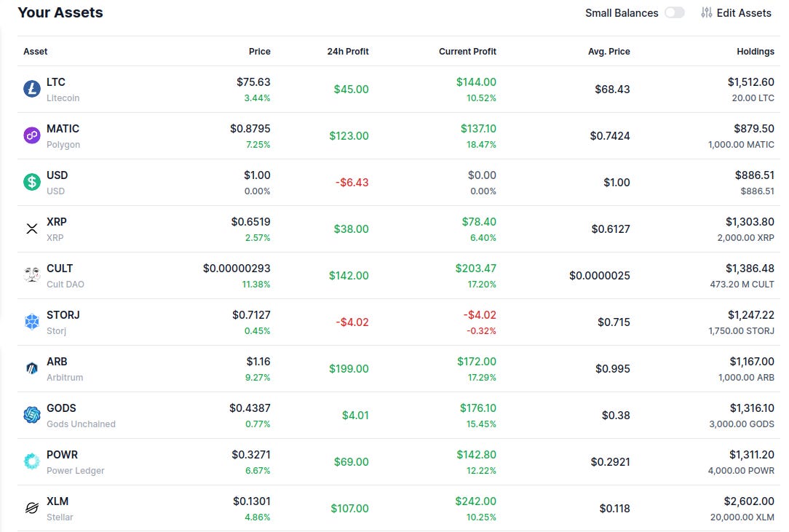Viewport: 789px width, 532px height.
Task: Click the Stellar subtitle text
Action: (x=60, y=517)
